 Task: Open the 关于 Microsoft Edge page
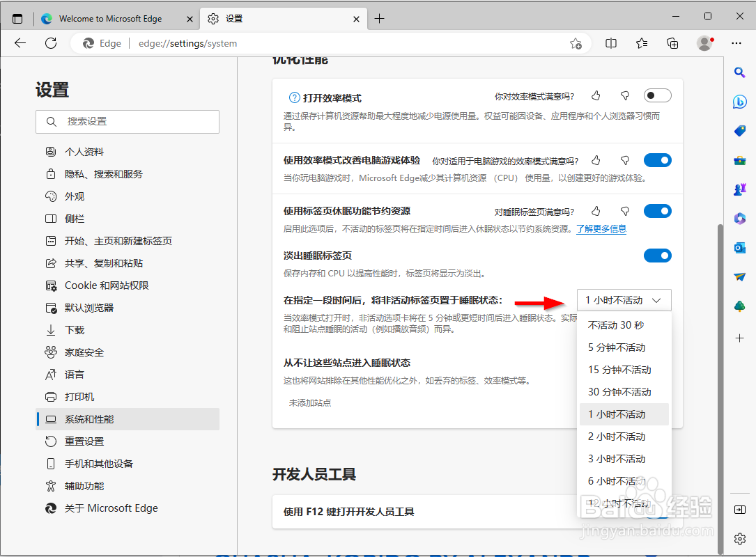tap(110, 508)
